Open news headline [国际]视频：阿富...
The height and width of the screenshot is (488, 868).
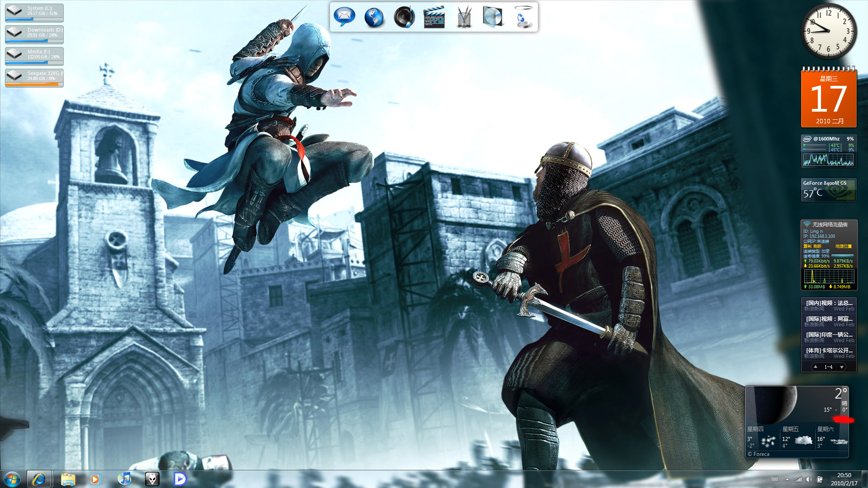click(829, 319)
